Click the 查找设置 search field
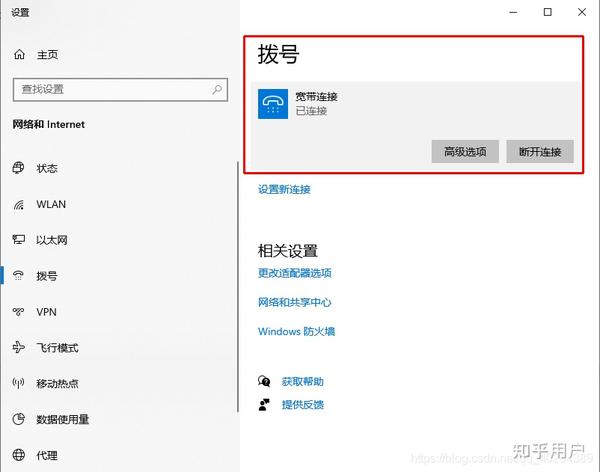Screen dimensions: 600x472 click(x=120, y=90)
